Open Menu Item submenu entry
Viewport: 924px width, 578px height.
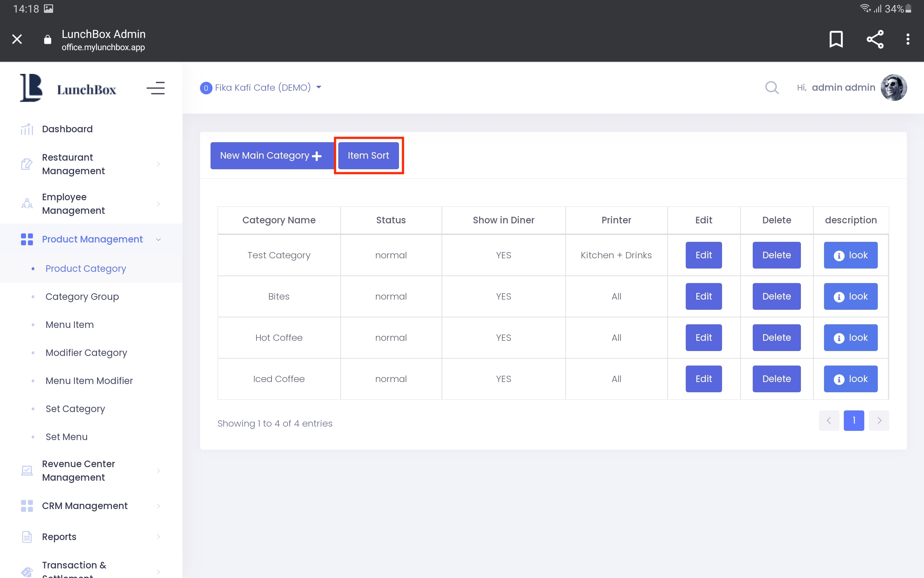point(70,325)
